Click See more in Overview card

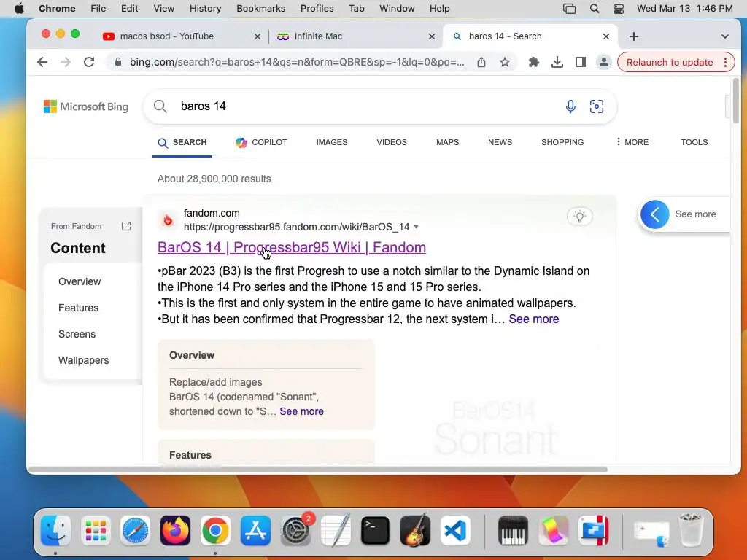[301, 411]
